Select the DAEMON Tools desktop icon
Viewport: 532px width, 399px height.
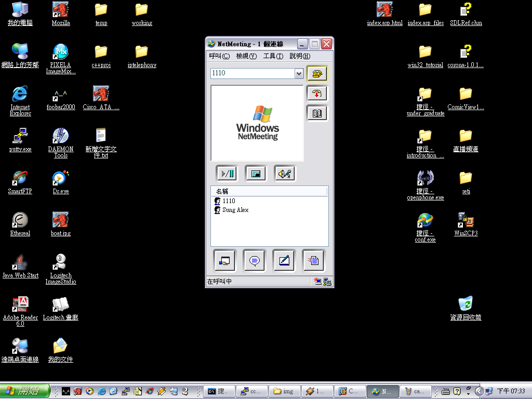(61, 143)
